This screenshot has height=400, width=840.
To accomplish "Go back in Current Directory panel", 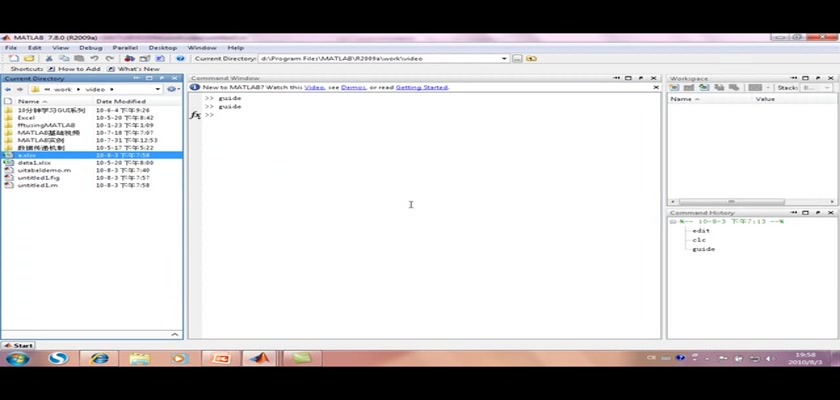I will coord(8,89).
